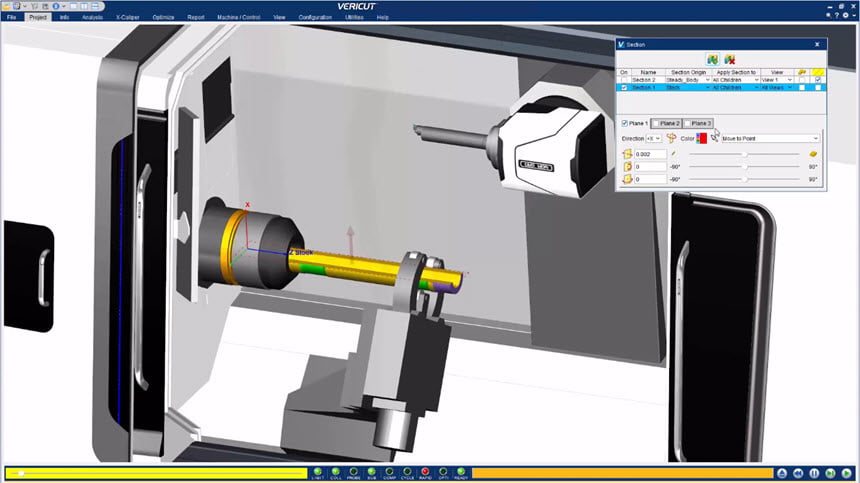Click the pencil icon beside distance field
Image resolution: width=860 pixels, height=483 pixels.
[674, 154]
